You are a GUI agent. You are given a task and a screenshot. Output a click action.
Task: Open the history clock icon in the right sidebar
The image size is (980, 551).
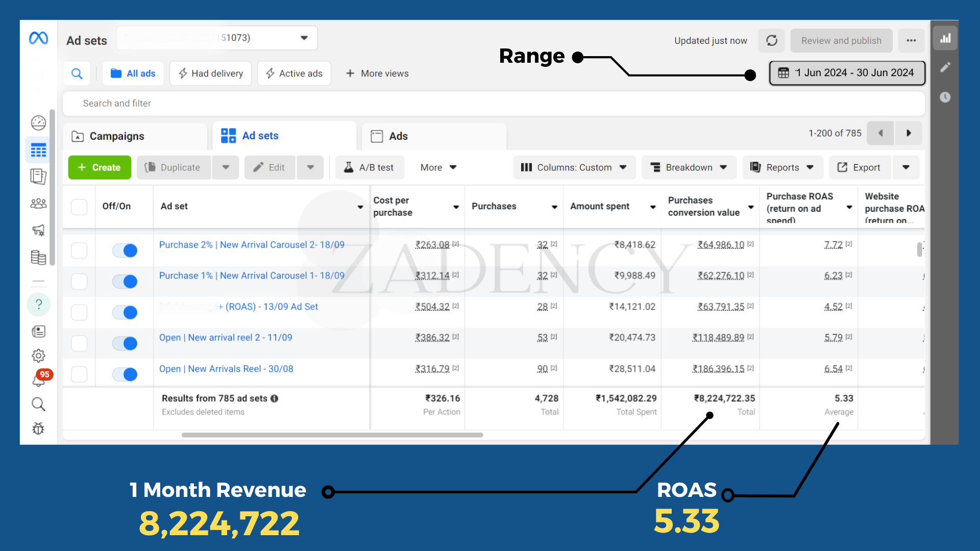point(945,97)
